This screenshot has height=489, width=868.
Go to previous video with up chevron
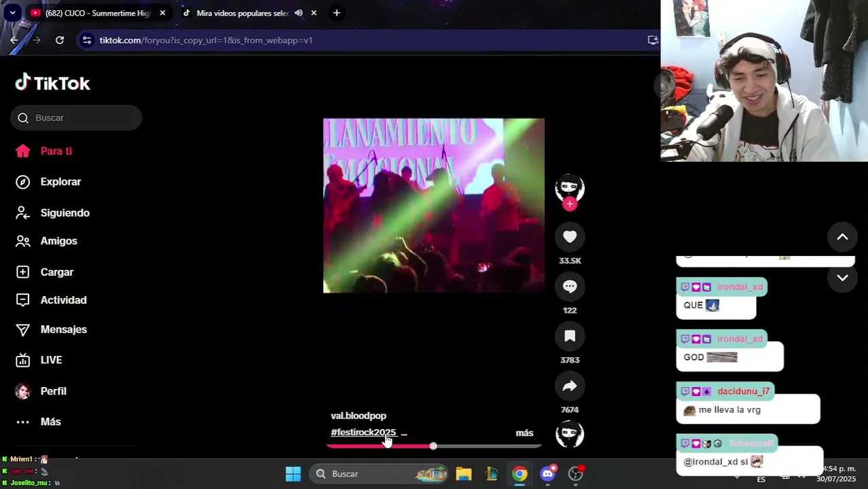click(x=842, y=237)
